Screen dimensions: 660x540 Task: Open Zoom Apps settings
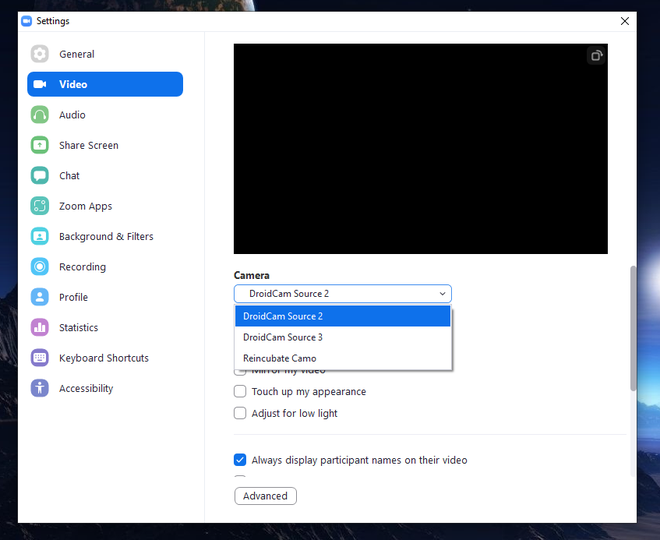[105, 206]
